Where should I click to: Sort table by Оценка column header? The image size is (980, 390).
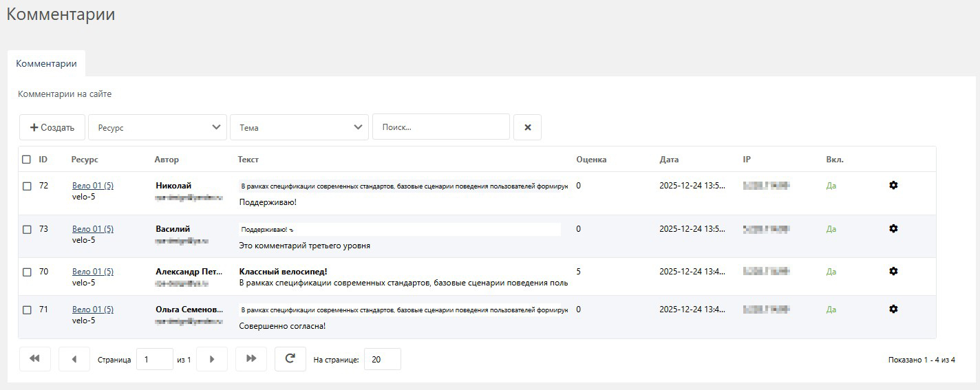click(x=591, y=160)
